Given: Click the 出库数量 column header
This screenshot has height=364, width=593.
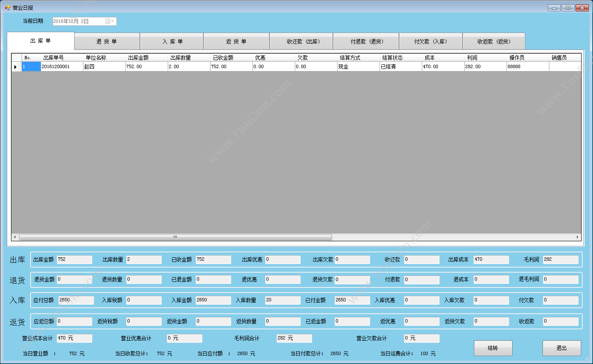Looking at the screenshot, I should point(189,58).
